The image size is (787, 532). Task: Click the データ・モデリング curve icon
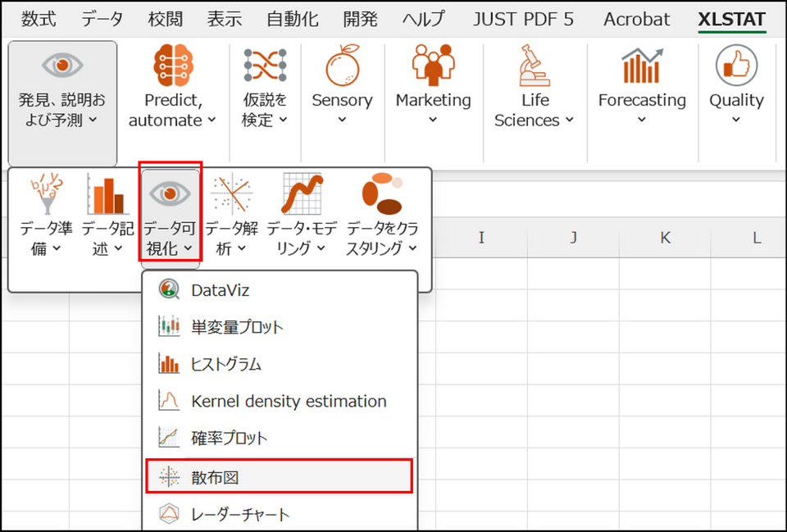[301, 193]
